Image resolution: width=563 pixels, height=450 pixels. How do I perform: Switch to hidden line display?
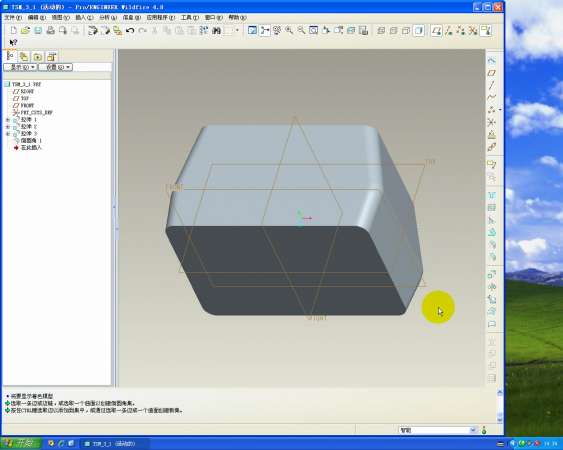pyautogui.click(x=394, y=31)
